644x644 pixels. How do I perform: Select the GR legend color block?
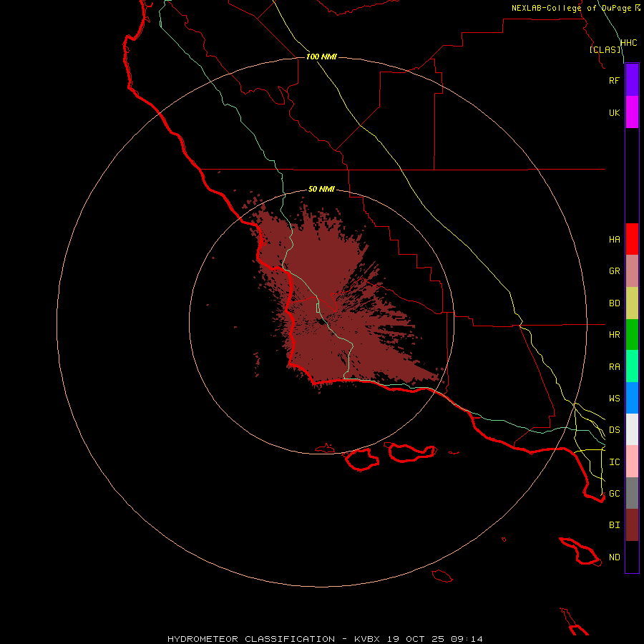[632, 271]
